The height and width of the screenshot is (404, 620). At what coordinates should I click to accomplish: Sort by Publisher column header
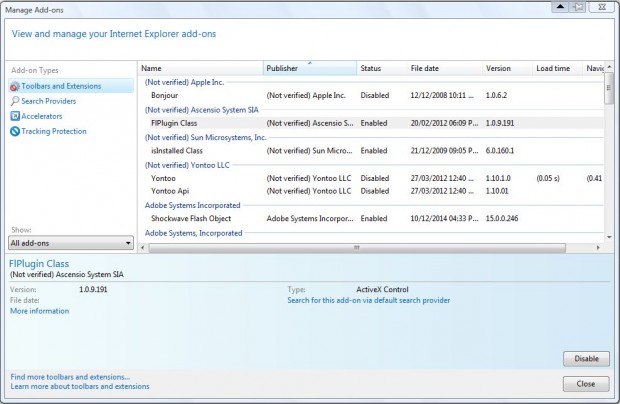click(310, 68)
